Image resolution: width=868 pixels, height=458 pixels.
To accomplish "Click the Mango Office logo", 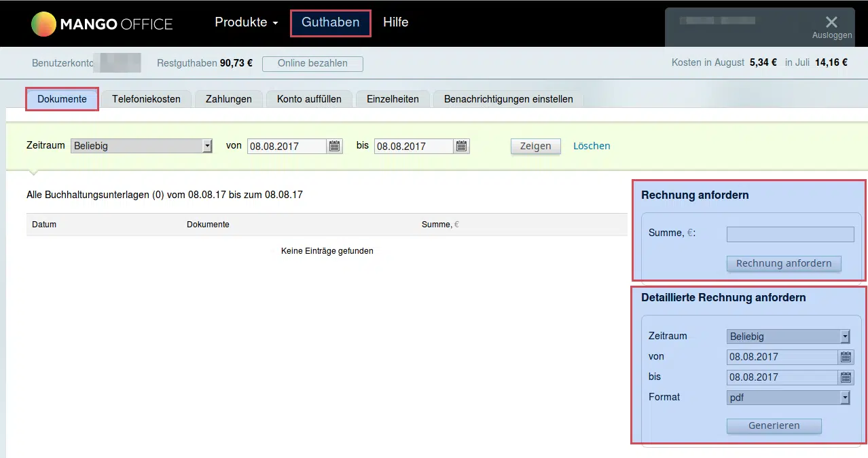I will (102, 24).
